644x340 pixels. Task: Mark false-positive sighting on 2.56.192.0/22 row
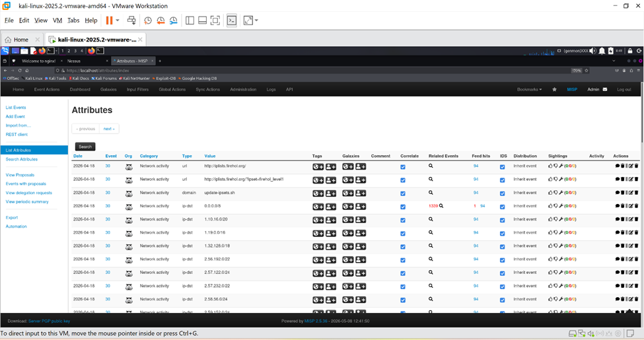coord(555,259)
